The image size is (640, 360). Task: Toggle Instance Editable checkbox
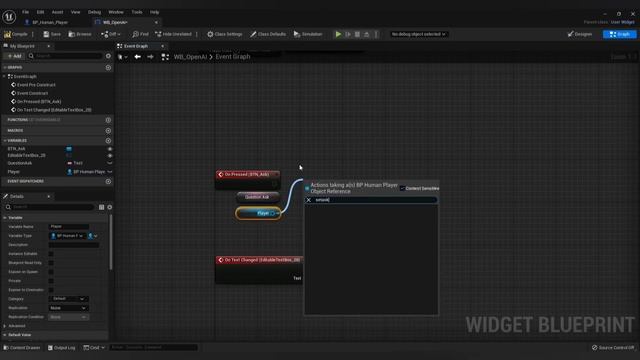(51, 254)
